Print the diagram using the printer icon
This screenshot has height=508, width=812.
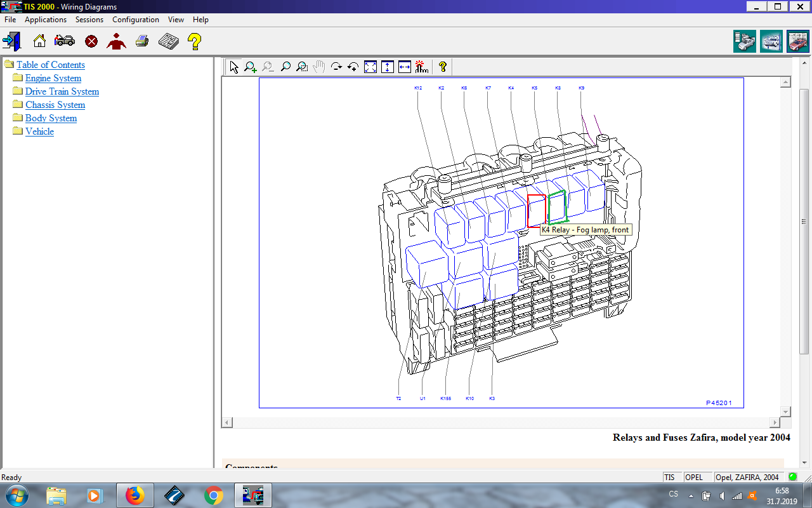click(142, 42)
